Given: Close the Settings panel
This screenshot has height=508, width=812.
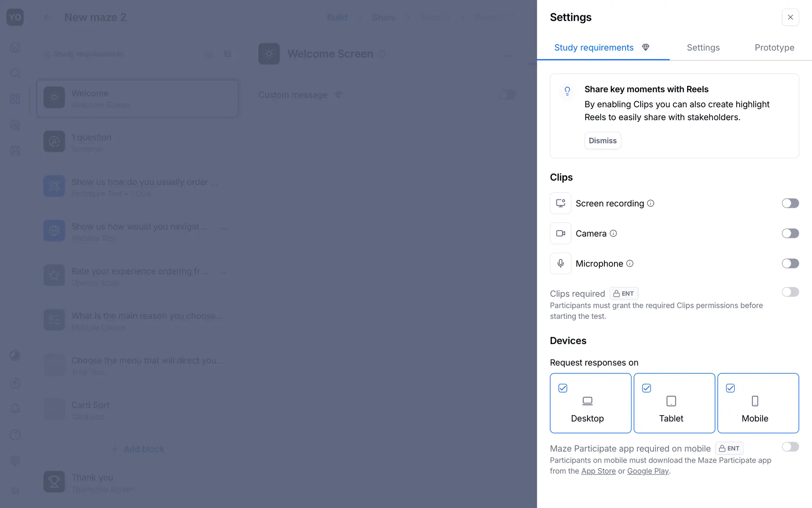Looking at the screenshot, I should [790, 17].
